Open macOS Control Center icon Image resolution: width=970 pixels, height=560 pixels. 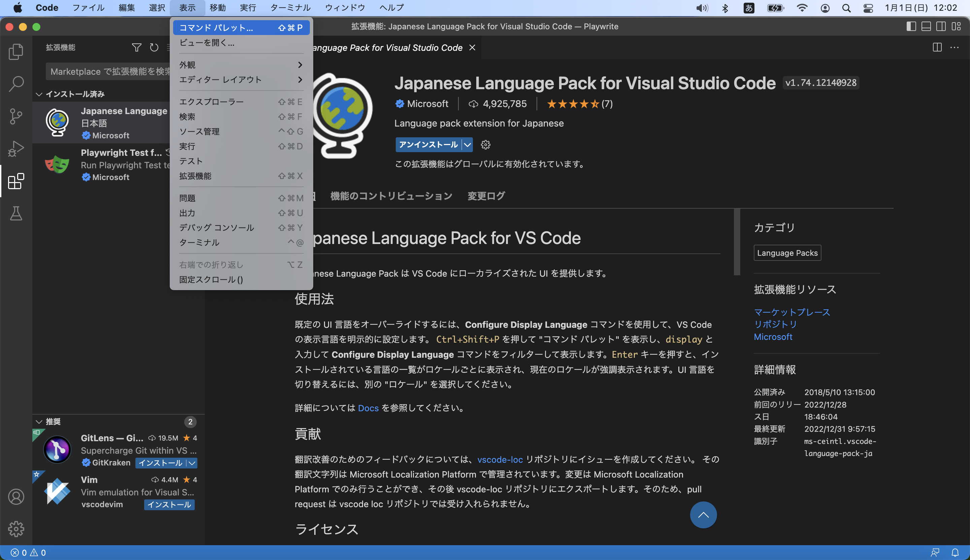(868, 8)
